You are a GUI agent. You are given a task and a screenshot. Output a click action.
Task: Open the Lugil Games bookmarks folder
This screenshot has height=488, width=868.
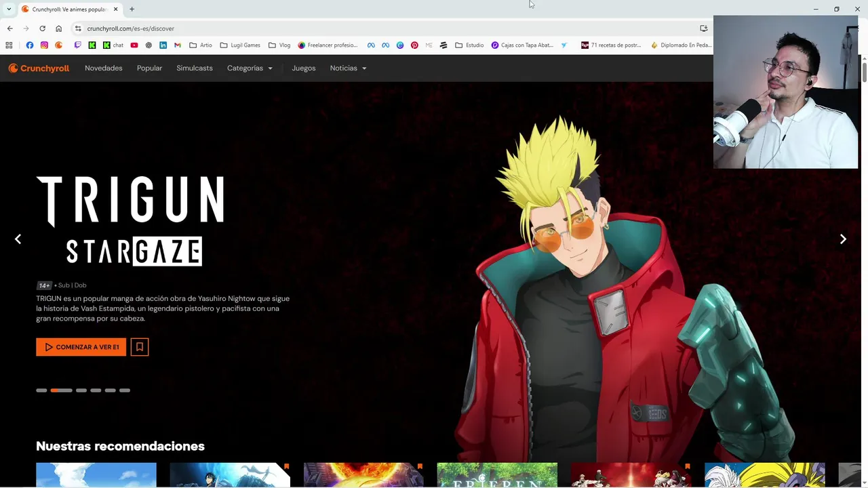click(x=240, y=45)
